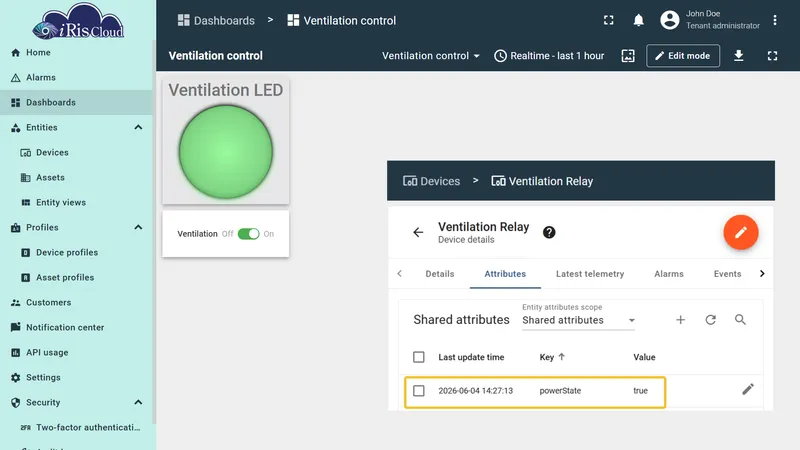The width and height of the screenshot is (800, 450).
Task: Switch to the Events tab
Action: [x=727, y=274]
